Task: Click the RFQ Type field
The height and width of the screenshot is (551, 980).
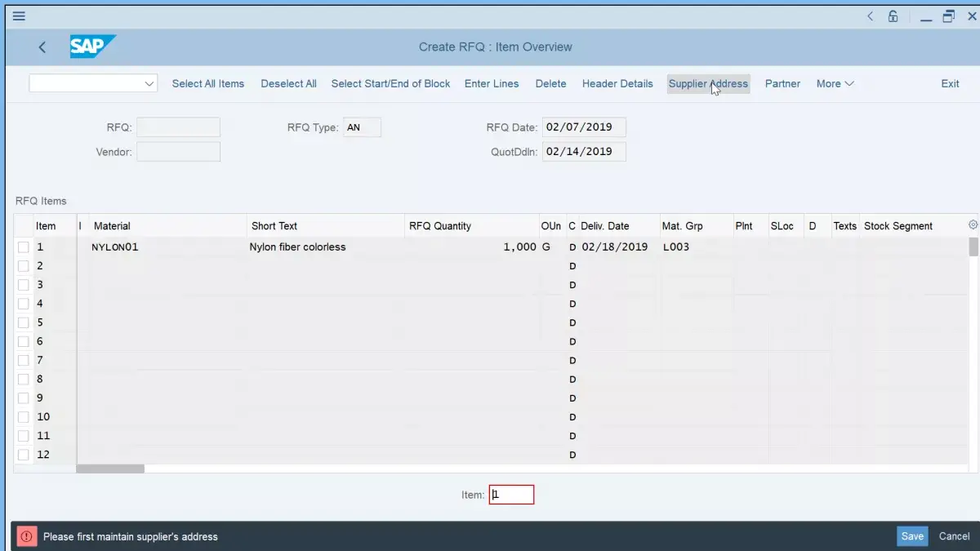Action: point(362,127)
